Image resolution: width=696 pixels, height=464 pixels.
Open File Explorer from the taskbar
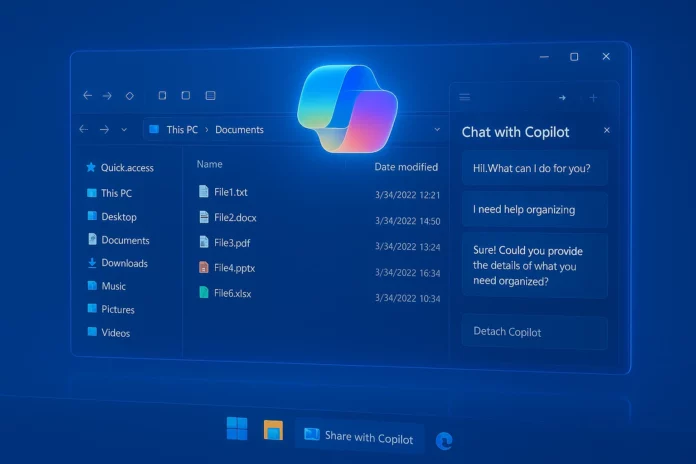273,430
